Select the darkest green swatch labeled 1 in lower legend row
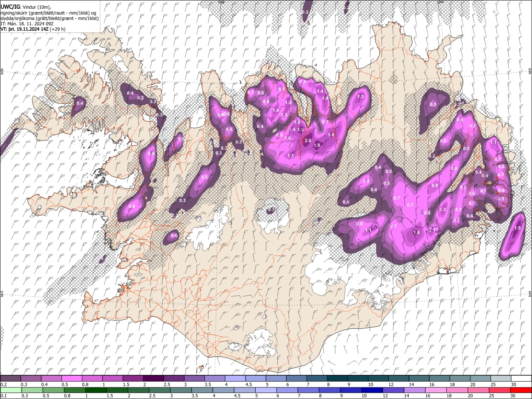The width and height of the screenshot is (532, 399). [x=96, y=390]
